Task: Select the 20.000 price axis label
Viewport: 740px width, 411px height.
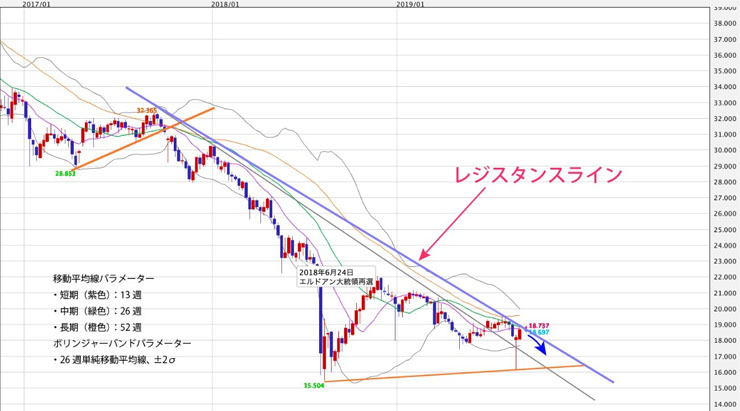Action: point(726,309)
